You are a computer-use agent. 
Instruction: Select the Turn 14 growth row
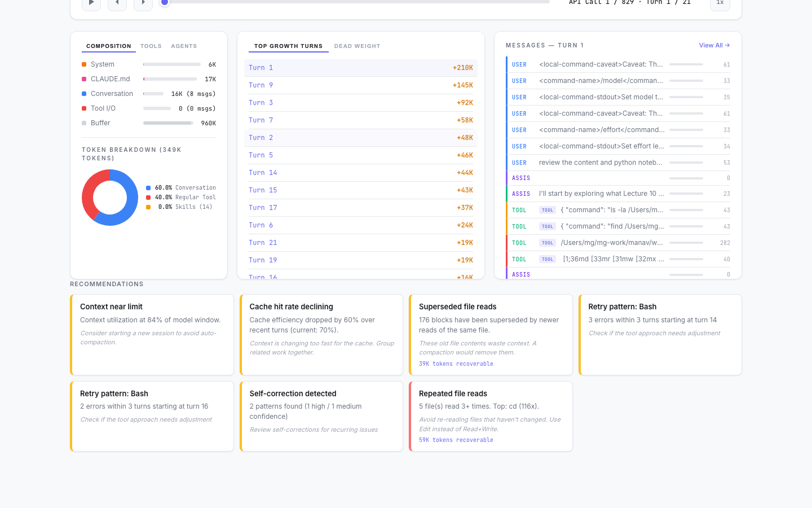pyautogui.click(x=361, y=173)
